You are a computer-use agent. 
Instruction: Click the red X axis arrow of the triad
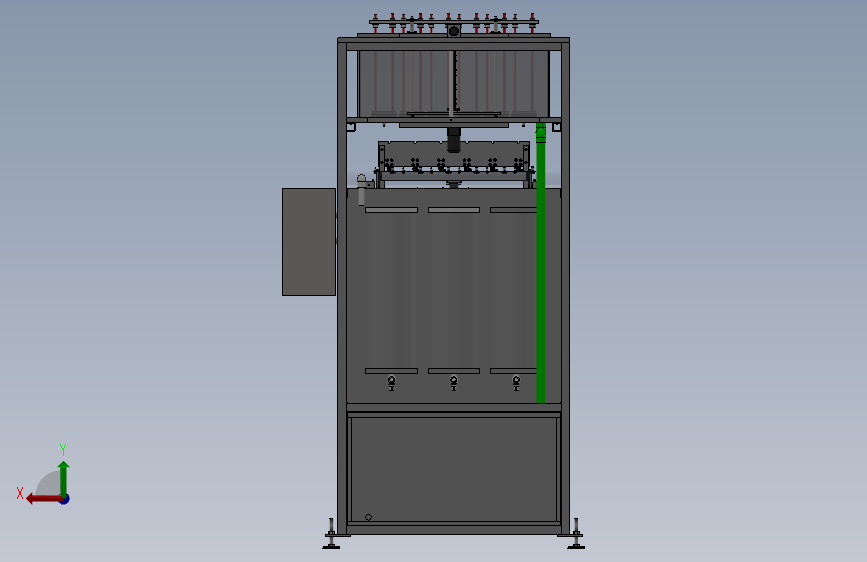[44, 499]
